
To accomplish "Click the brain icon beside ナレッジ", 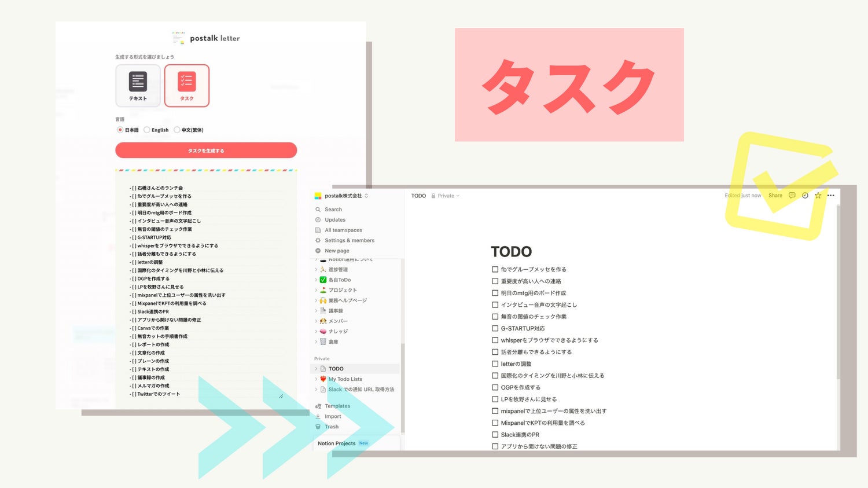I will pos(323,332).
